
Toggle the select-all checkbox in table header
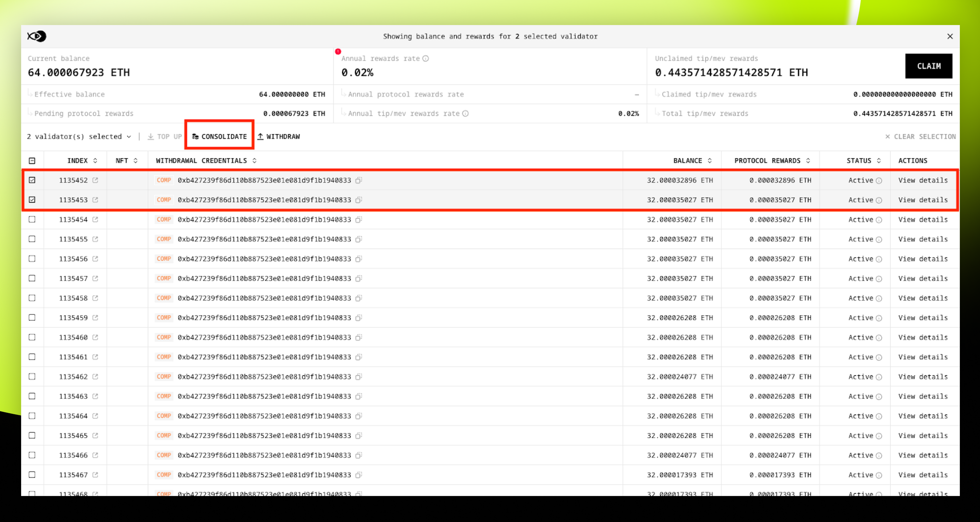point(32,161)
